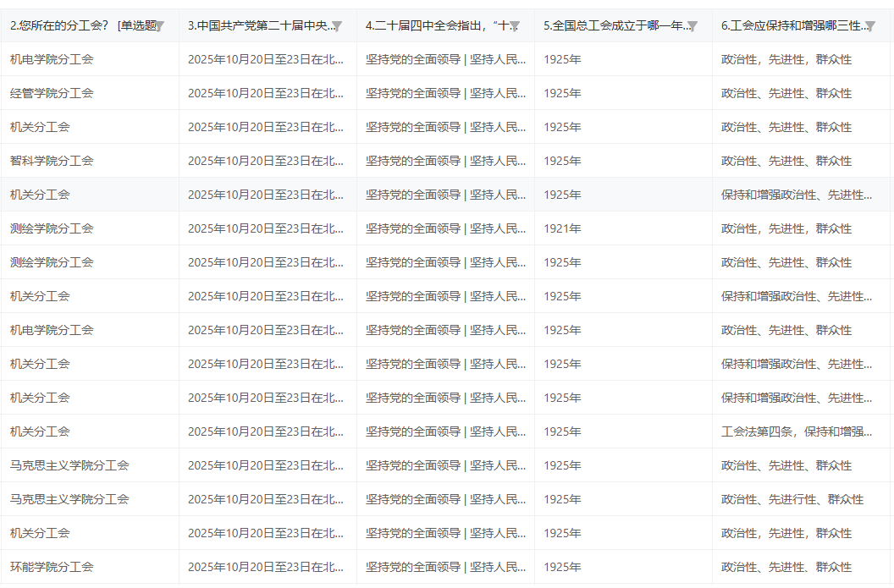Select the cell starting with 工会法第四条

click(796, 431)
